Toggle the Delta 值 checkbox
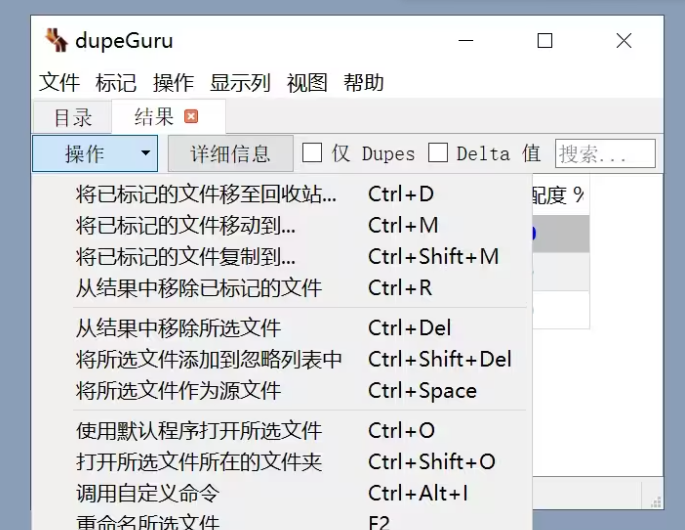685x530 pixels. coord(438,153)
